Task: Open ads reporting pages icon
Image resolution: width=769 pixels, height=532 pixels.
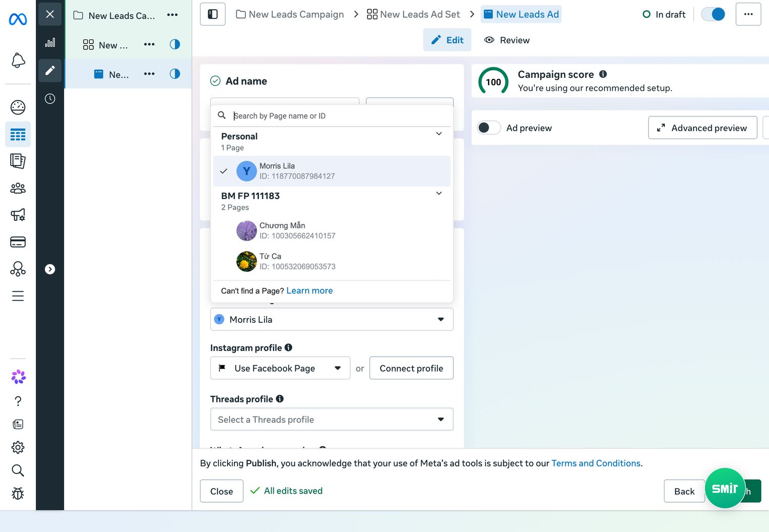Action: [18, 161]
